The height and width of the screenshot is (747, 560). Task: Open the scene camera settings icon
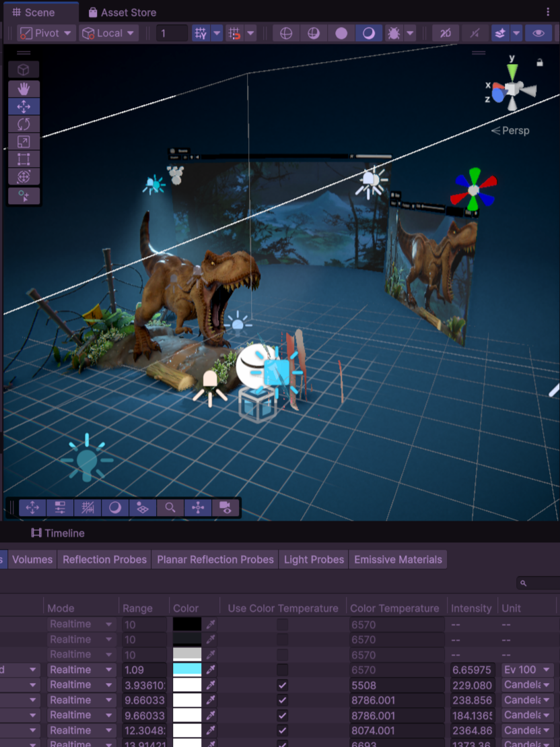pyautogui.click(x=225, y=507)
